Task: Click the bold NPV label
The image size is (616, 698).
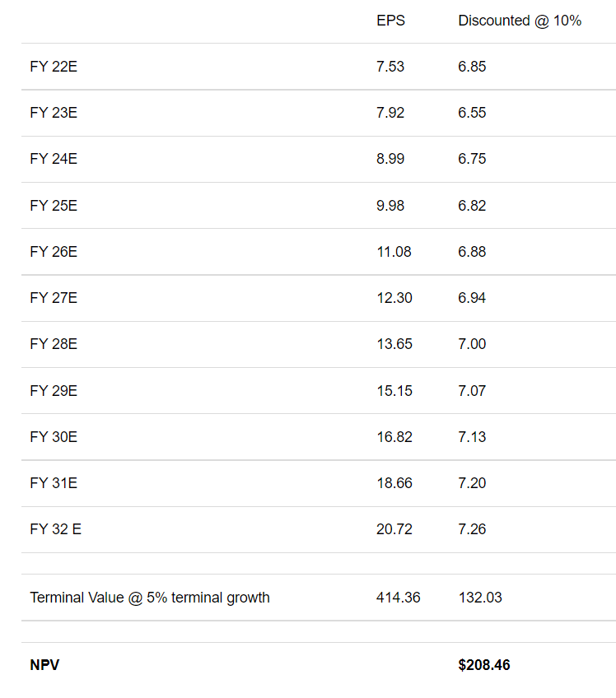Action: [44, 665]
